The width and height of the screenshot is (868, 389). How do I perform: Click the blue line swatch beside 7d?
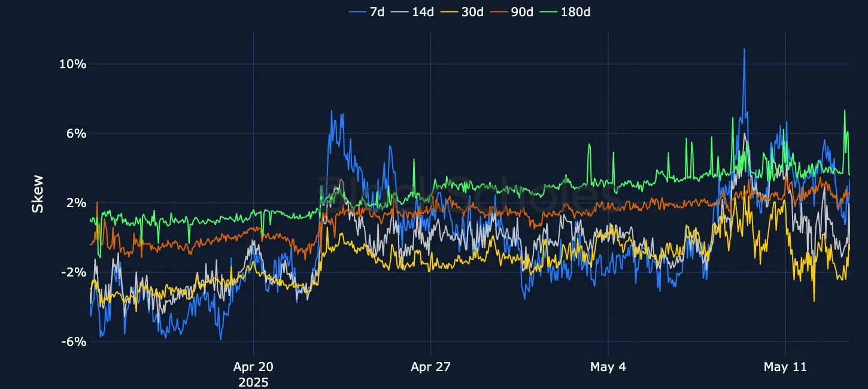point(357,11)
